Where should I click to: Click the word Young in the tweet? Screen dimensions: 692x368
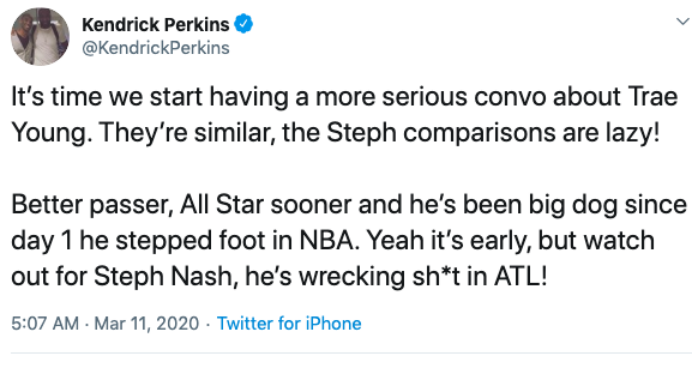[x=51, y=133]
